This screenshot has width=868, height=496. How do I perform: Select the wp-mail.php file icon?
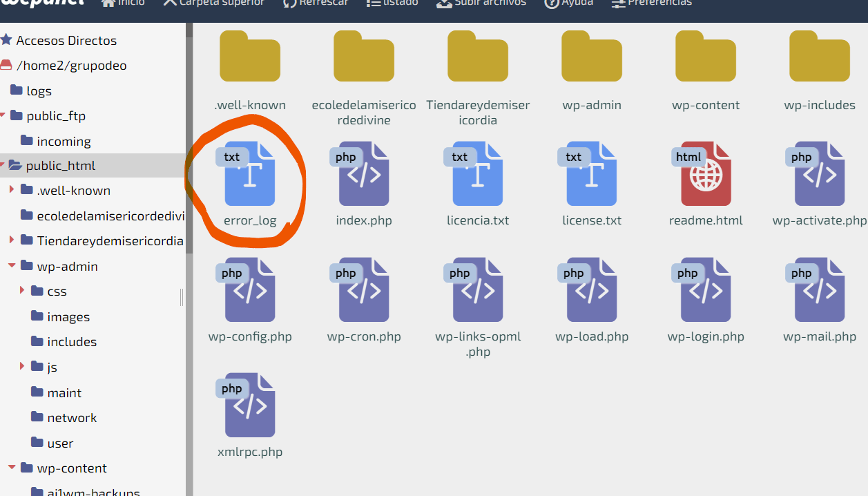(x=816, y=290)
